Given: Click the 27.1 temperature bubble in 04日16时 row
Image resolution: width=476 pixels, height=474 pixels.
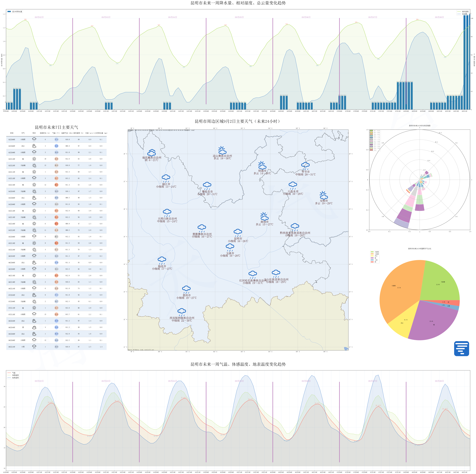Looking at the screenshot, I should coord(56,224).
